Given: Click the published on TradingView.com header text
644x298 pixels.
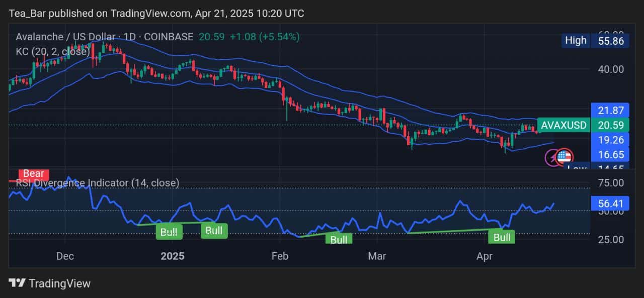Looking at the screenshot, I should pos(156,13).
